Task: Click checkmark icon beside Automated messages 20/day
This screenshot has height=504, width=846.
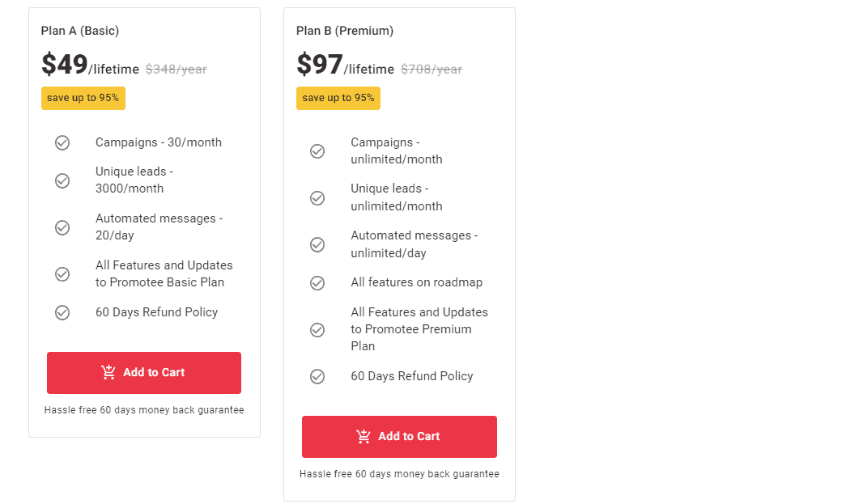Action: tap(62, 227)
